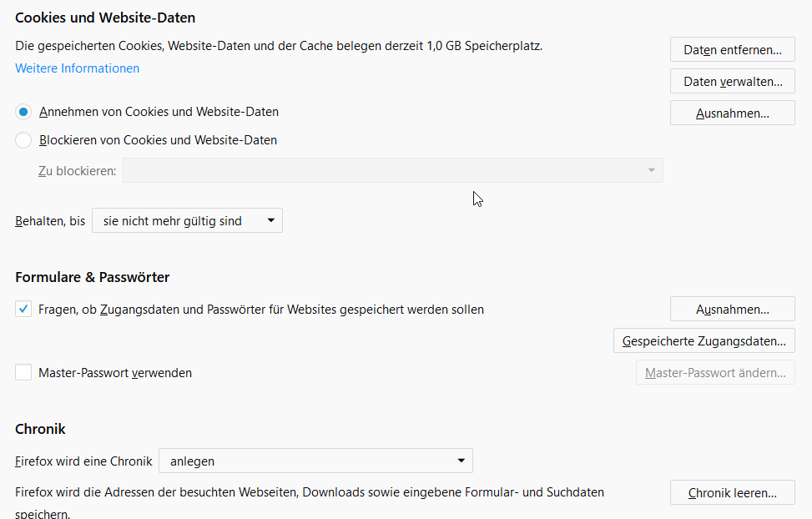Click the 'Behalten, bis' dropdown arrow
This screenshot has height=519, width=812.
point(270,221)
